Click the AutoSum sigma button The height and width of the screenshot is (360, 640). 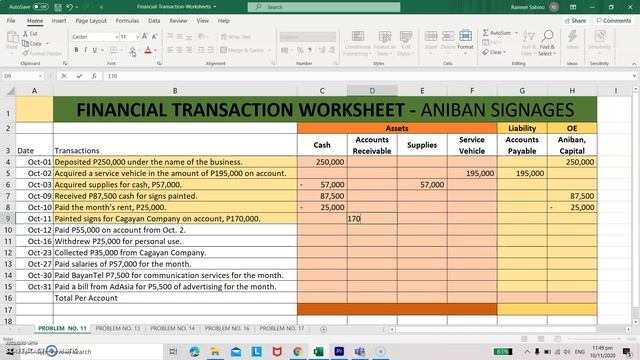tap(496, 33)
